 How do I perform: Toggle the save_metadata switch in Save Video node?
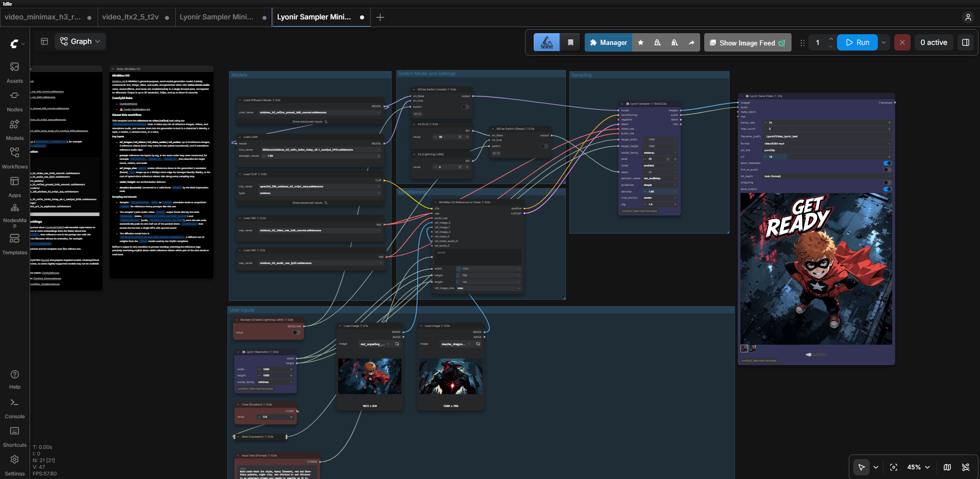coord(888,163)
